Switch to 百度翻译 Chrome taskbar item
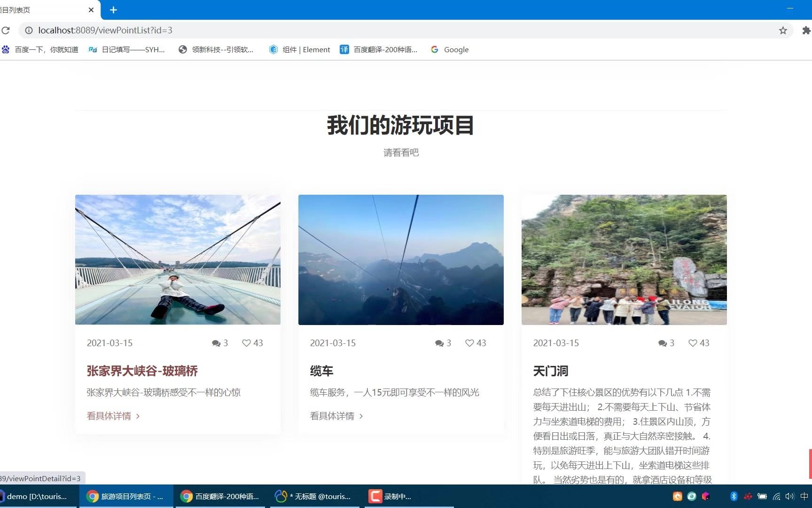 point(220,496)
